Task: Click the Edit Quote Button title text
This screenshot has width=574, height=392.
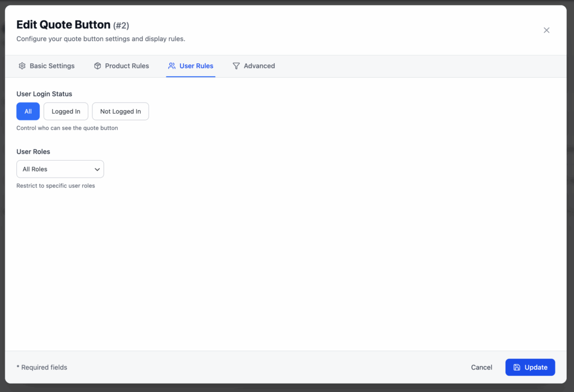Action: pos(63,25)
